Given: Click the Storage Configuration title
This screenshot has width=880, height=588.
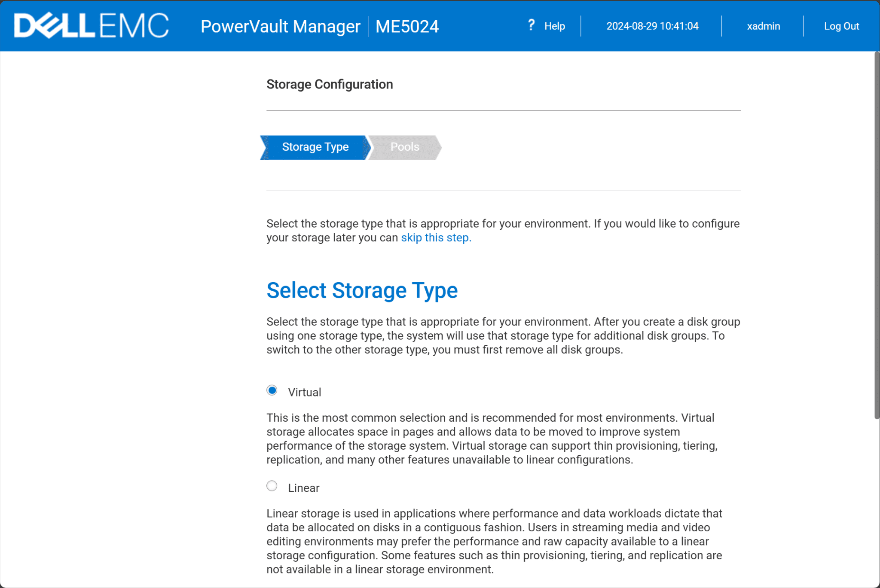Looking at the screenshot, I should pyautogui.click(x=329, y=84).
